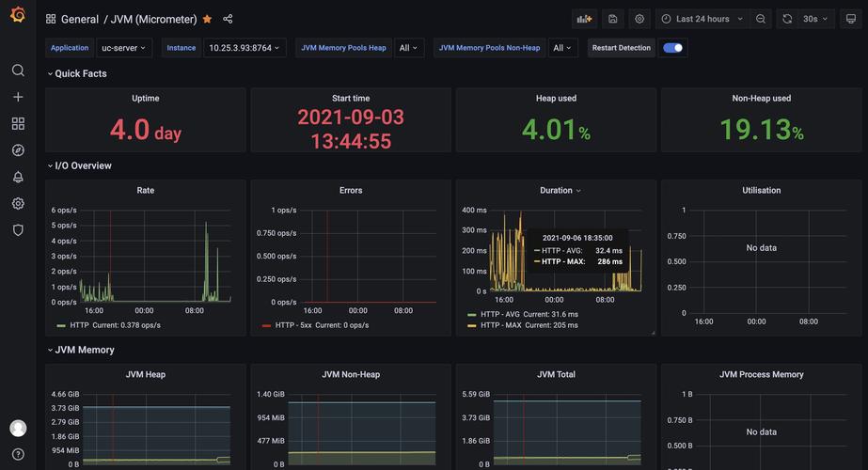
Task: Click yellow HTTP - MAX color swatch
Action: [x=472, y=325]
